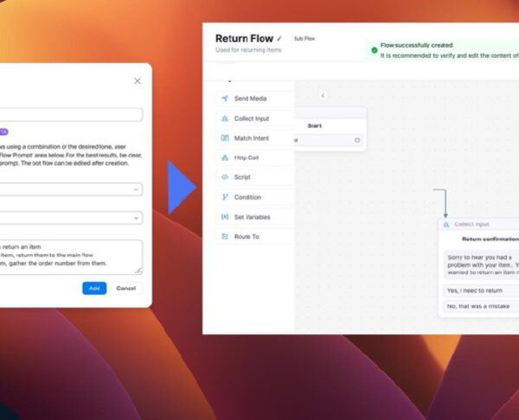
Task: Select the Condition widget label
Action: (248, 197)
